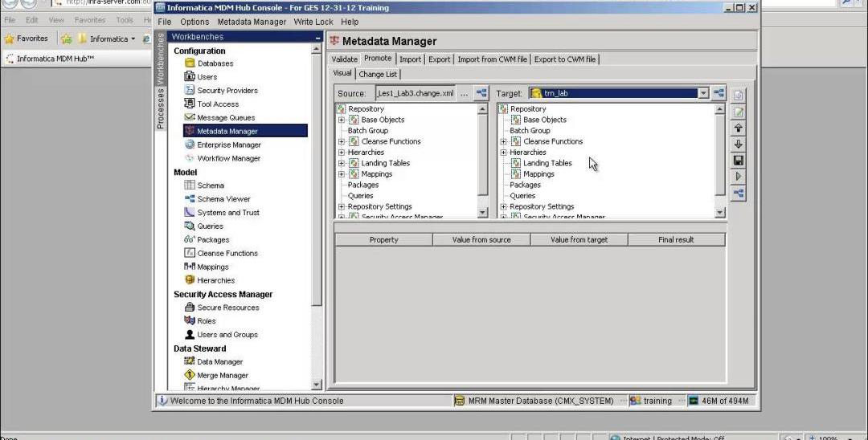
Task: Open Secure Resources
Action: [x=222, y=307]
